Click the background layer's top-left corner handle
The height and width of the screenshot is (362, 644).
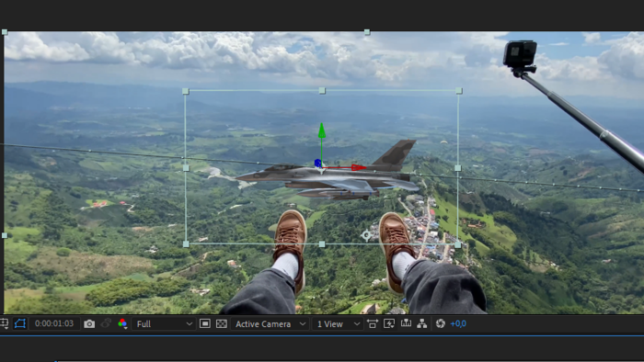pyautogui.click(x=5, y=32)
